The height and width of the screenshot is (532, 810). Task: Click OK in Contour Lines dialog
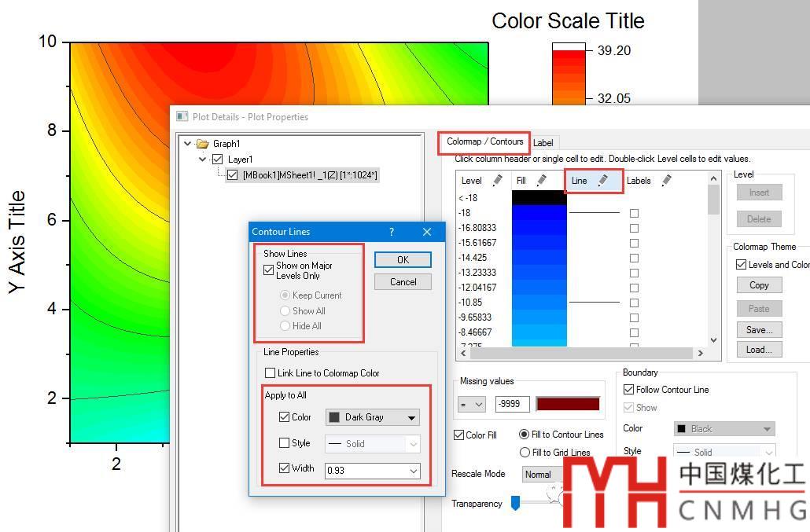pyautogui.click(x=403, y=259)
